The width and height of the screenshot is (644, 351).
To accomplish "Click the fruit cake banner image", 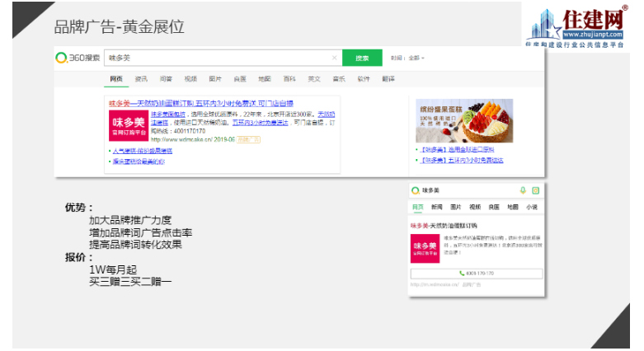I will click(x=463, y=120).
